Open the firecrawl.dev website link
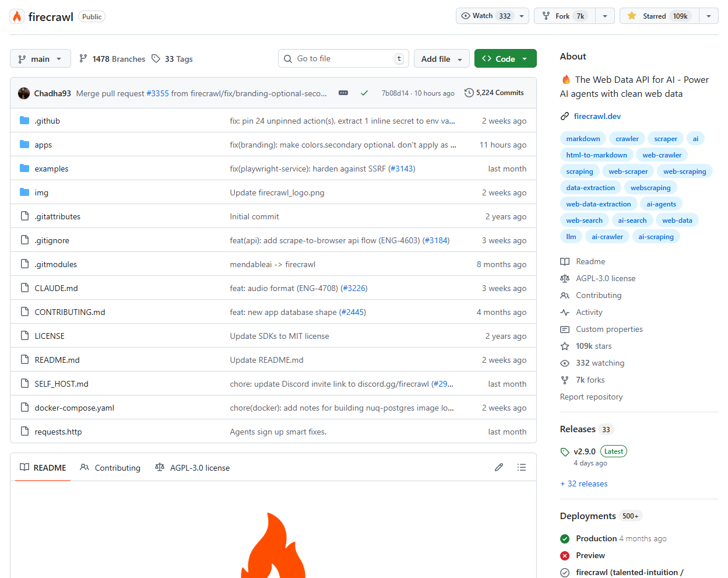Screen dimensions: 728x578 click(x=597, y=116)
